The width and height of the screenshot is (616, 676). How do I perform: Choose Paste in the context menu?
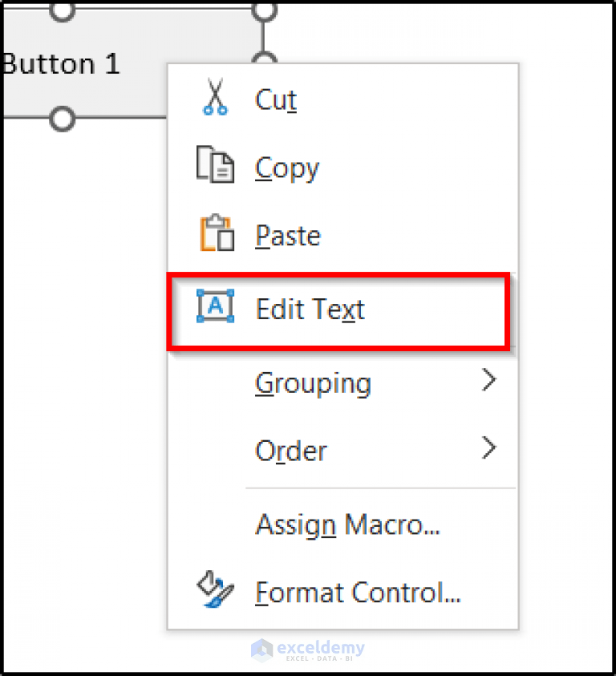[287, 234]
